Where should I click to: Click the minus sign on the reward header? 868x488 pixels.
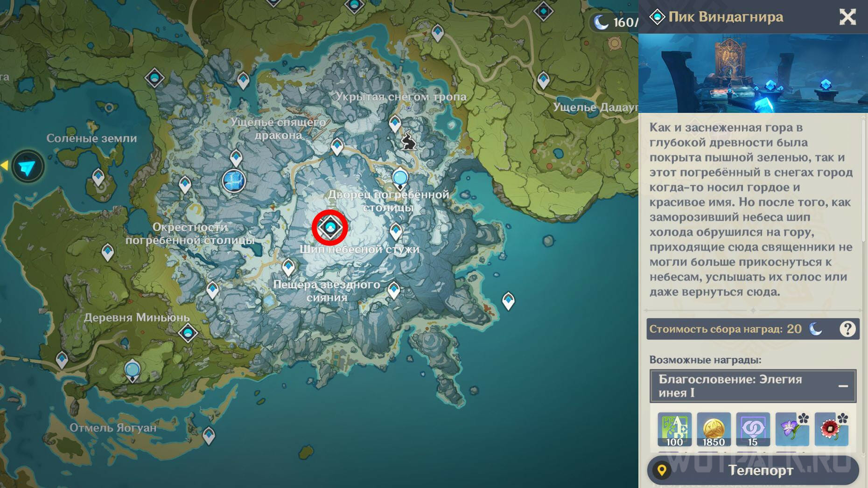click(843, 386)
